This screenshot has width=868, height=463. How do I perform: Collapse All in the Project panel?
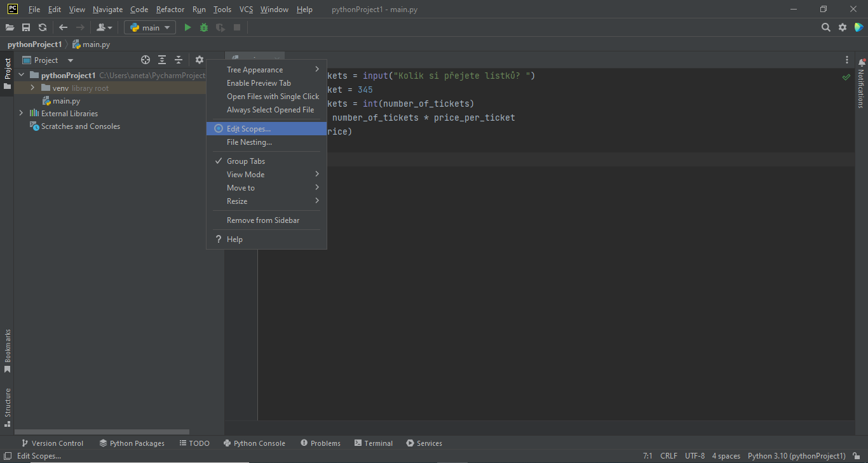(x=178, y=59)
